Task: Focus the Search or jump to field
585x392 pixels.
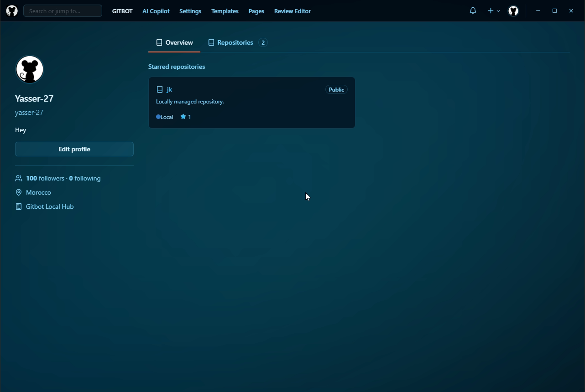Action: pyautogui.click(x=63, y=11)
